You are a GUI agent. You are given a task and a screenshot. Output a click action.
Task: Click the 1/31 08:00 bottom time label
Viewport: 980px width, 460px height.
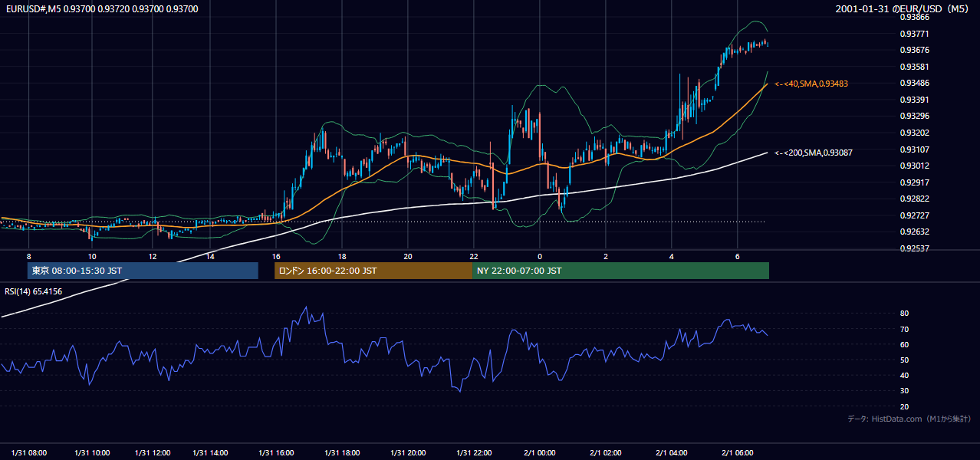pos(29,452)
